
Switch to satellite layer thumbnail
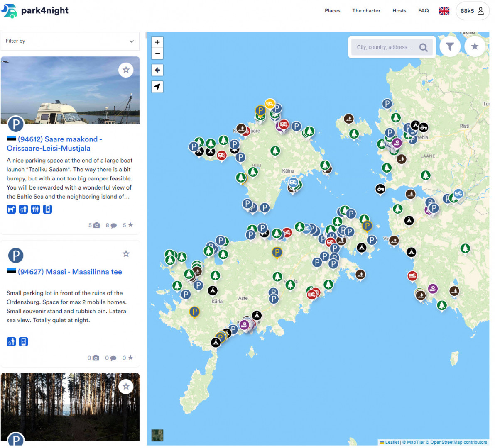pos(157,435)
